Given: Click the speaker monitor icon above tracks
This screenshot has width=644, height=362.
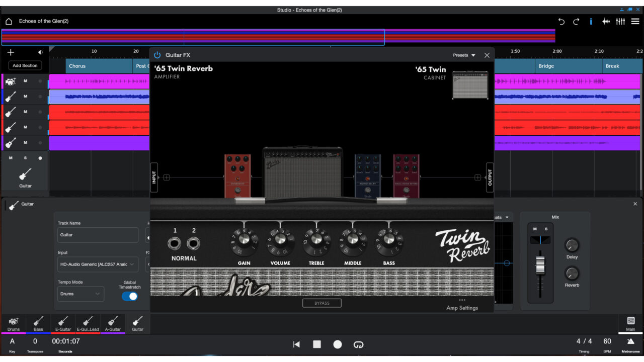Looking at the screenshot, I should point(40,52).
